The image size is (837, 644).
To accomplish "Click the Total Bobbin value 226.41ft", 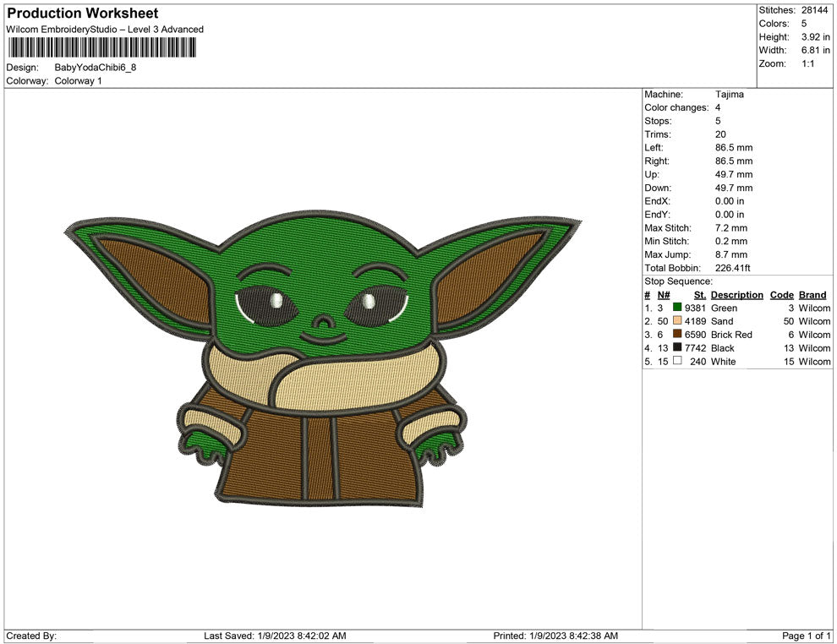I will pos(732,269).
